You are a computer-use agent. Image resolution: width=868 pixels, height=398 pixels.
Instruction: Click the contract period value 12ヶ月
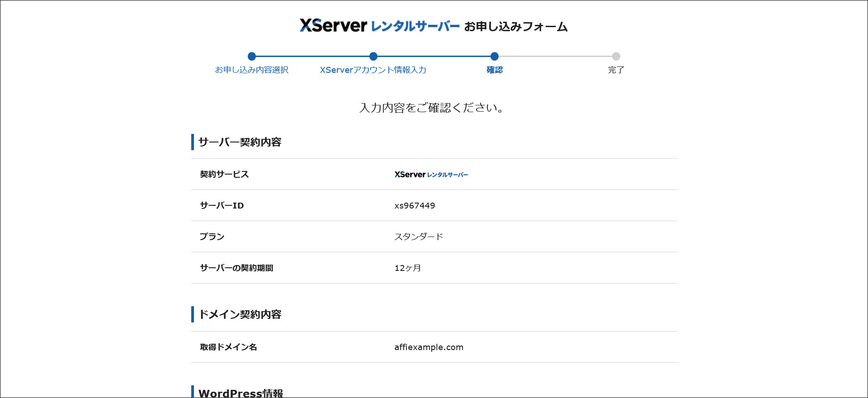pos(407,268)
